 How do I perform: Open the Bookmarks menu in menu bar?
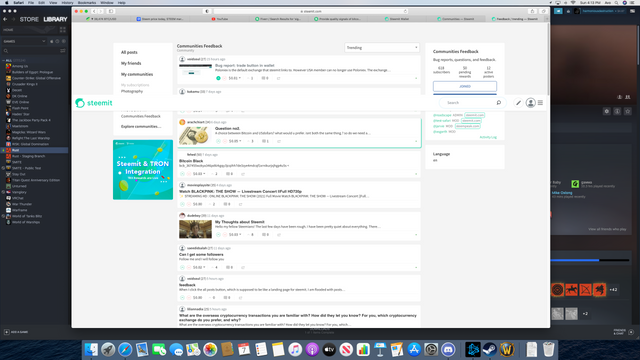pyautogui.click(x=87, y=2)
